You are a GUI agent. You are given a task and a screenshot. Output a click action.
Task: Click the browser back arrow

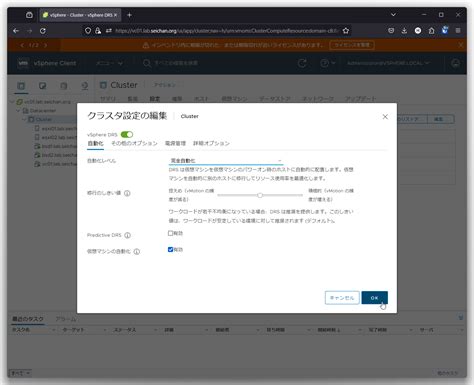point(16,31)
